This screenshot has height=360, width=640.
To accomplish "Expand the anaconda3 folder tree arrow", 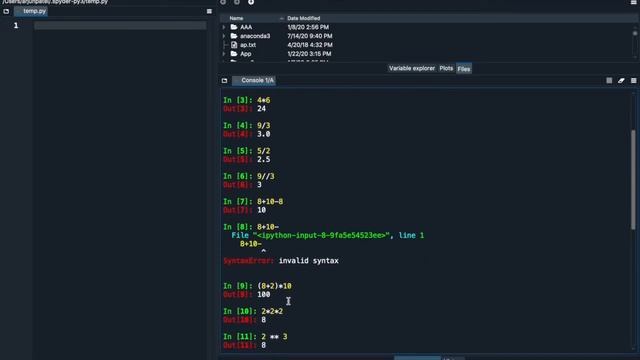I will pos(224,36).
